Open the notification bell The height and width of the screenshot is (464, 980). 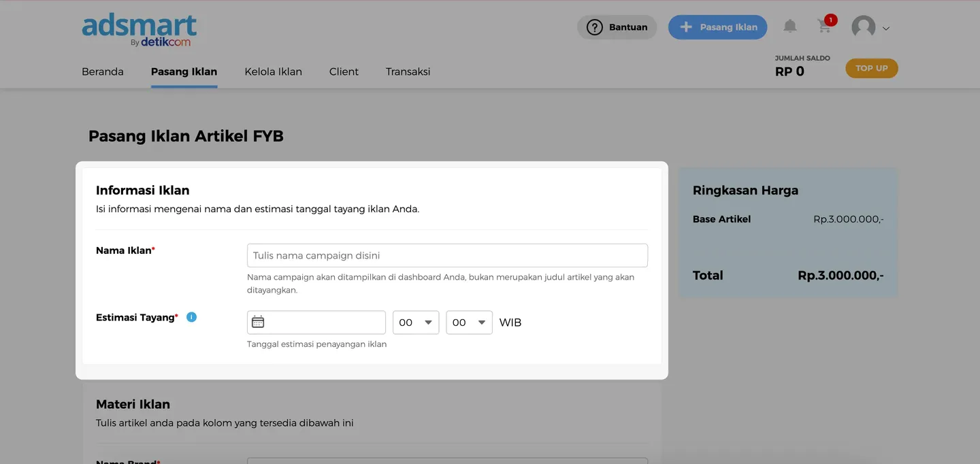tap(789, 27)
